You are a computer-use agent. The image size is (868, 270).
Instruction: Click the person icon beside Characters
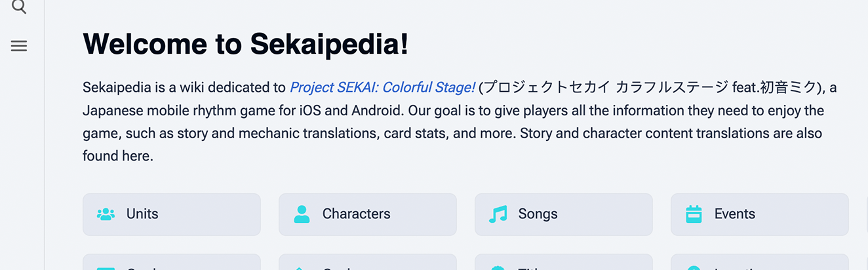tap(302, 214)
